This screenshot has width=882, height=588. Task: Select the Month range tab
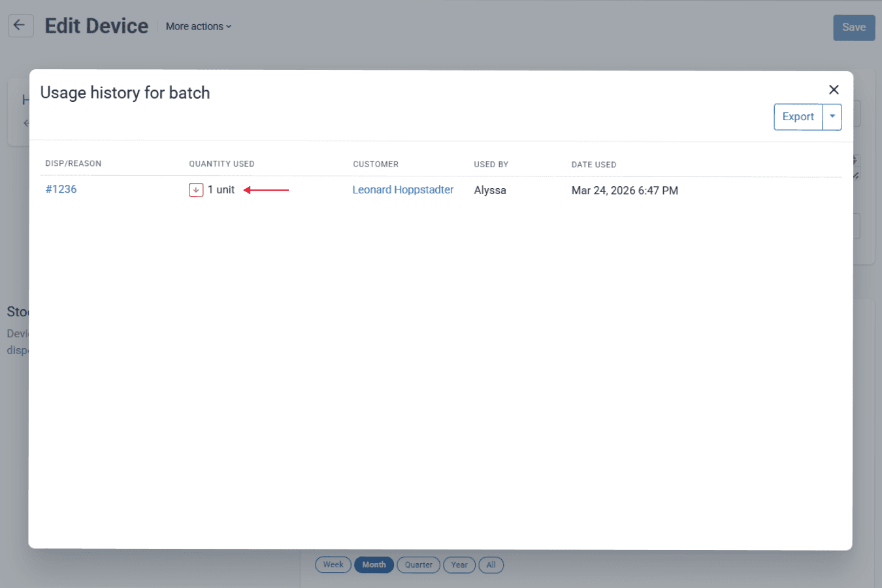coord(374,564)
